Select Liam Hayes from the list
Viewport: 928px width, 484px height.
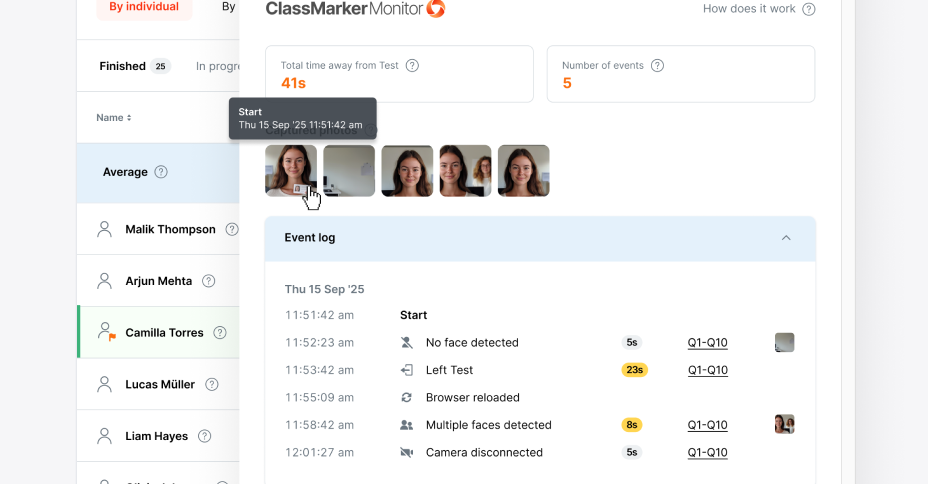(x=158, y=436)
